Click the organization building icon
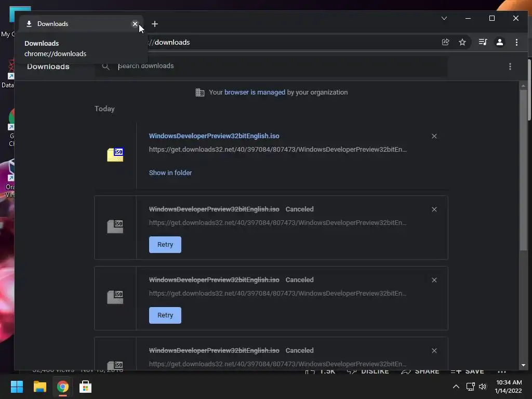The width and height of the screenshot is (532, 399). (x=200, y=92)
